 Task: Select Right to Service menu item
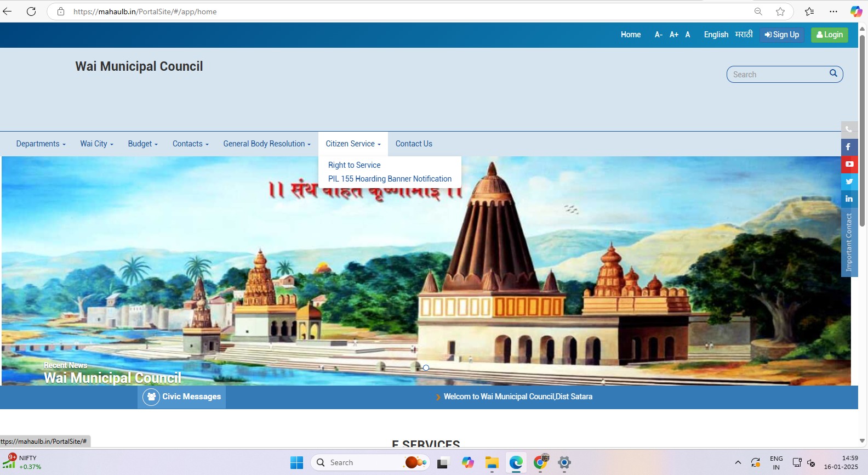355,165
